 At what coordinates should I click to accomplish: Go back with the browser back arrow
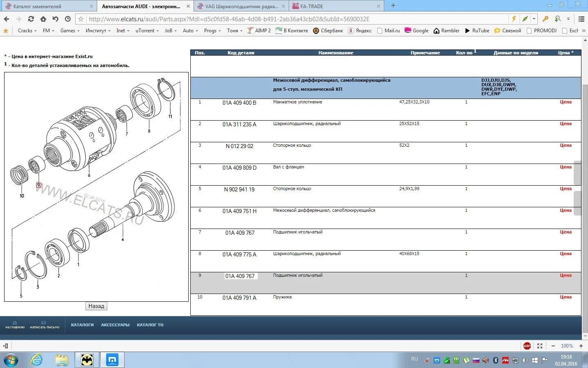[7, 19]
